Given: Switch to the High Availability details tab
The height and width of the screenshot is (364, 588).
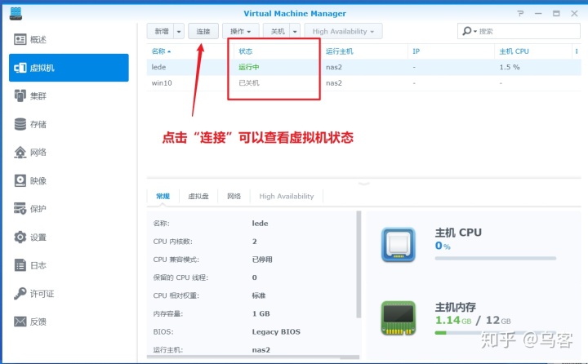Looking at the screenshot, I should (x=287, y=196).
